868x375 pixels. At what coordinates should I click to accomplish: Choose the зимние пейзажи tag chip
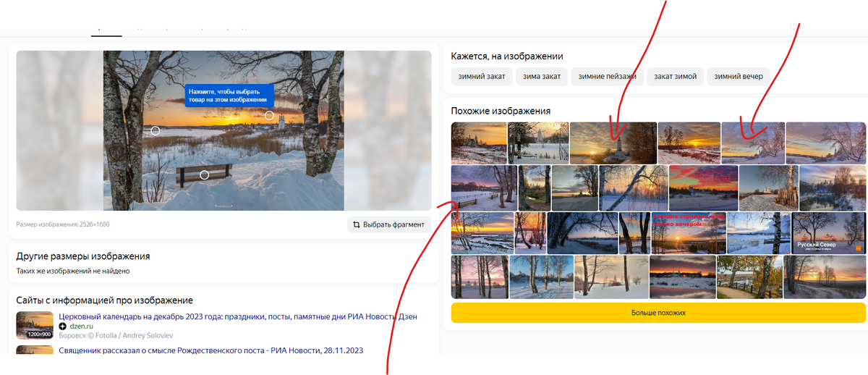pos(607,76)
